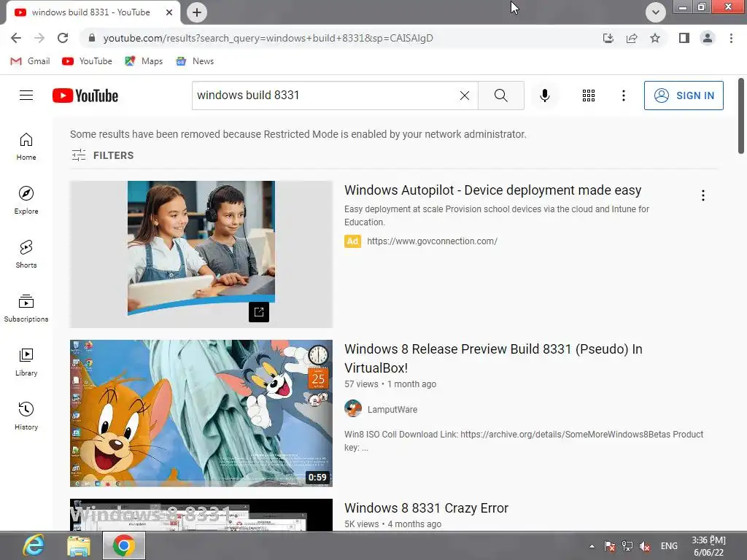
Task: Click the Windows Autopilot ad thumbnail
Action: (x=201, y=254)
